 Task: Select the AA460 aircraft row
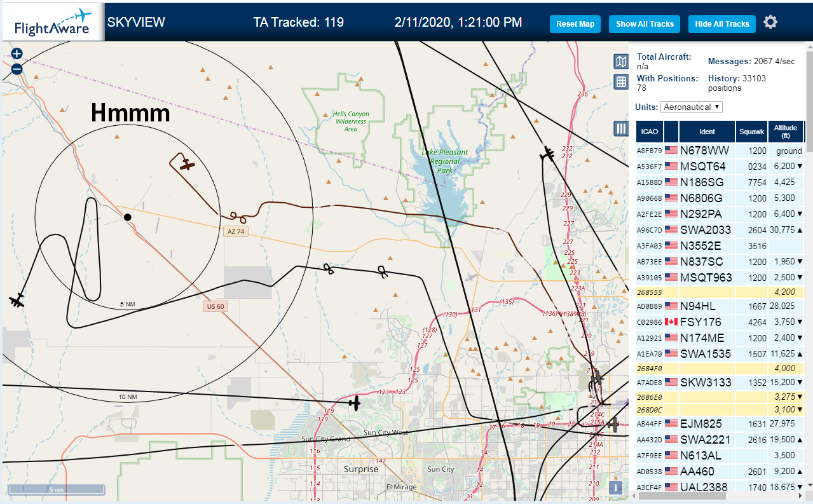click(x=720, y=472)
